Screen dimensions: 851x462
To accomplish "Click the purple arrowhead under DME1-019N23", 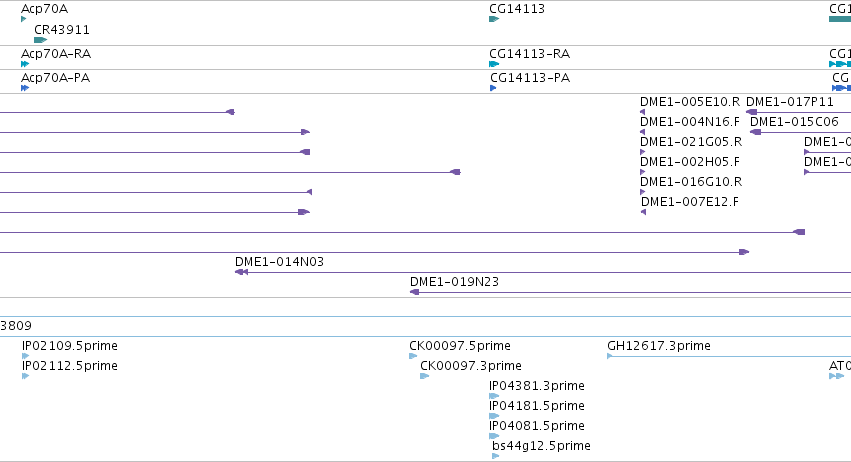I will click(415, 292).
